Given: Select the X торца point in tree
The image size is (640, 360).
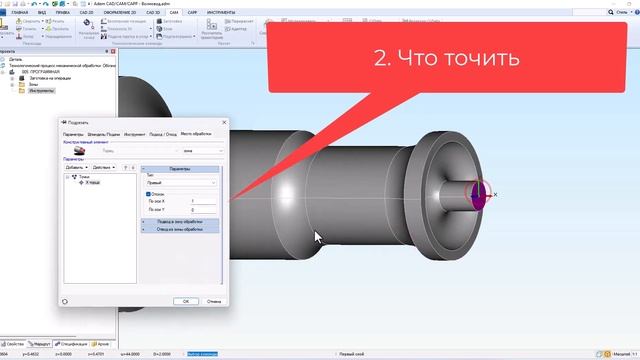Looking at the screenshot, I should coord(93,182).
